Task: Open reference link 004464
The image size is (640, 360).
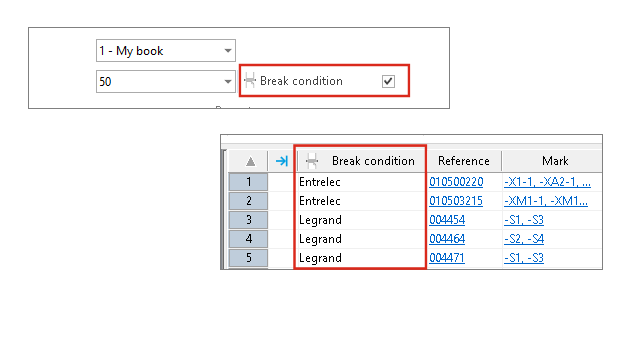Action: [x=447, y=239]
